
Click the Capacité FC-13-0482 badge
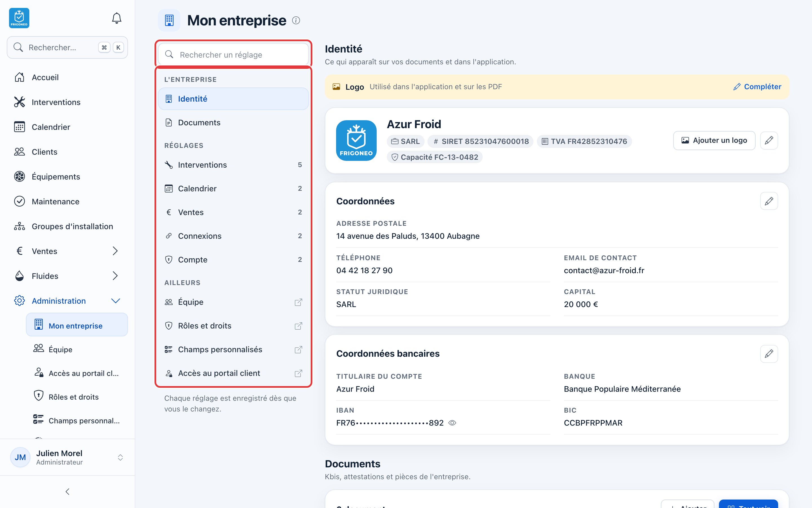[x=434, y=157]
